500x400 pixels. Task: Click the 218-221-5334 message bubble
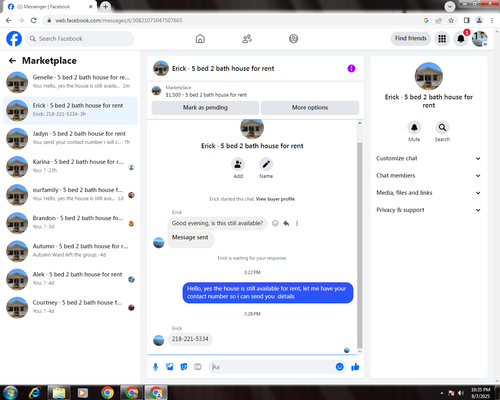tap(190, 339)
